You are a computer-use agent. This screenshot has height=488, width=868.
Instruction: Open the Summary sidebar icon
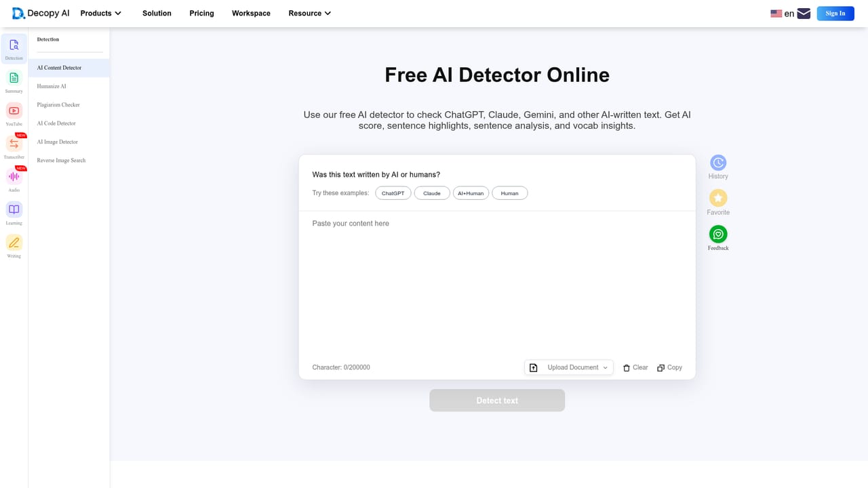click(x=14, y=78)
